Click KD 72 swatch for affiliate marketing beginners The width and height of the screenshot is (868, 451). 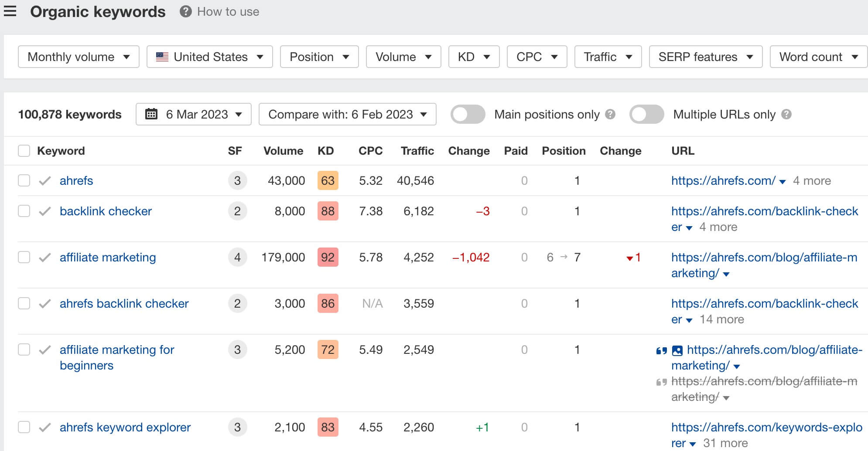click(x=328, y=349)
